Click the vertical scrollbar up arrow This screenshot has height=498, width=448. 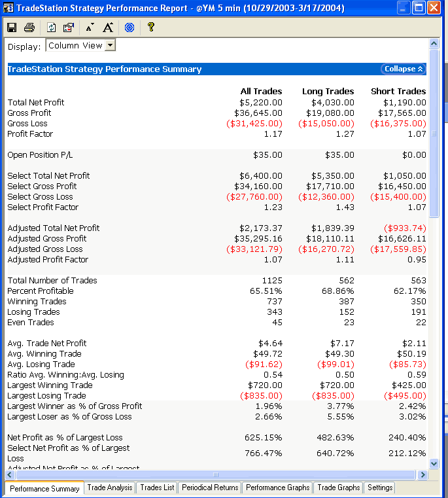(x=434, y=43)
